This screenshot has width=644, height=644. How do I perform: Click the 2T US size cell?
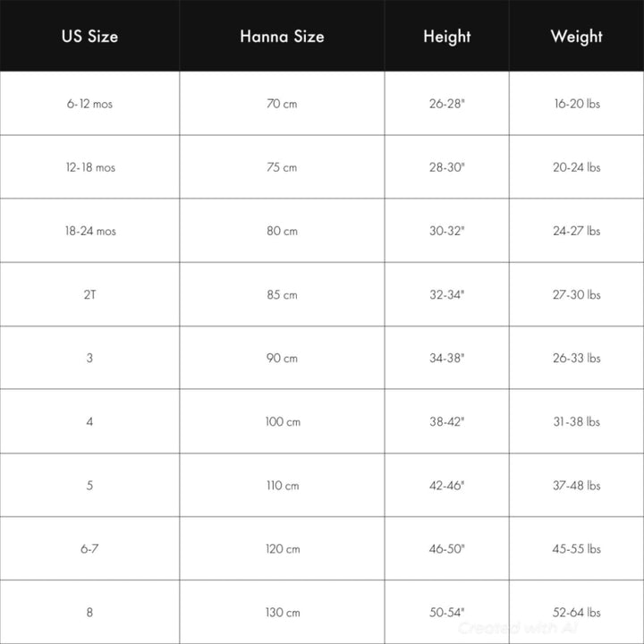pos(89,294)
